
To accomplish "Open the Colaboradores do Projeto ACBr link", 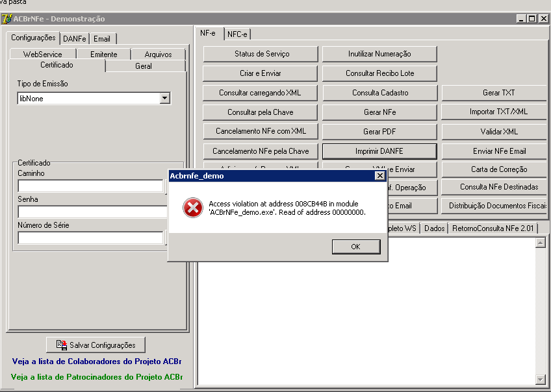I will [x=97, y=361].
